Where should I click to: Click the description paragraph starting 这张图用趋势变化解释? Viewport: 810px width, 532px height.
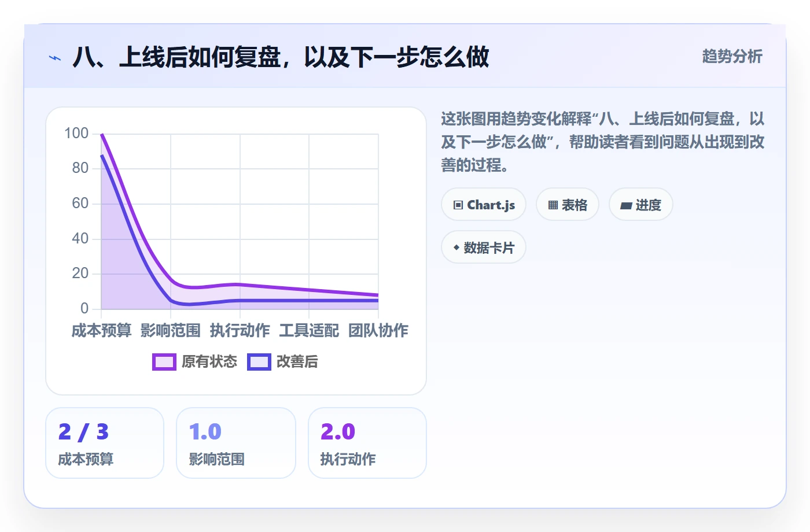tap(603, 142)
